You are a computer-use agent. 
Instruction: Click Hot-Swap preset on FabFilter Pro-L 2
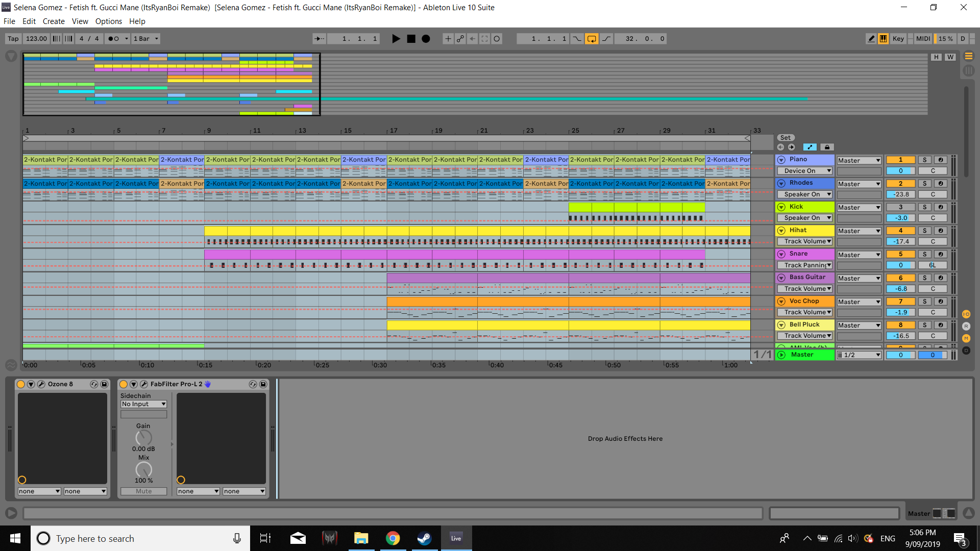coord(253,384)
